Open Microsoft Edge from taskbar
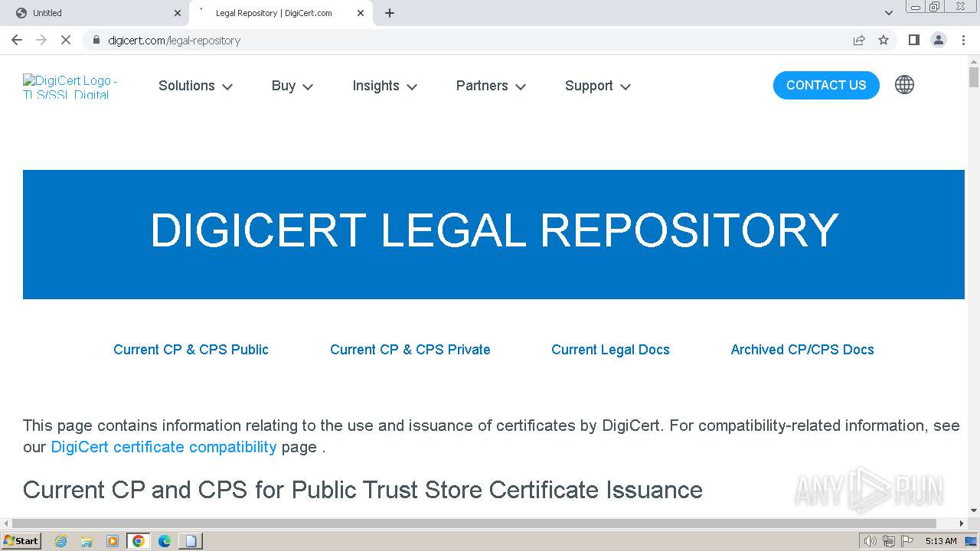This screenshot has height=551, width=980. point(165,541)
